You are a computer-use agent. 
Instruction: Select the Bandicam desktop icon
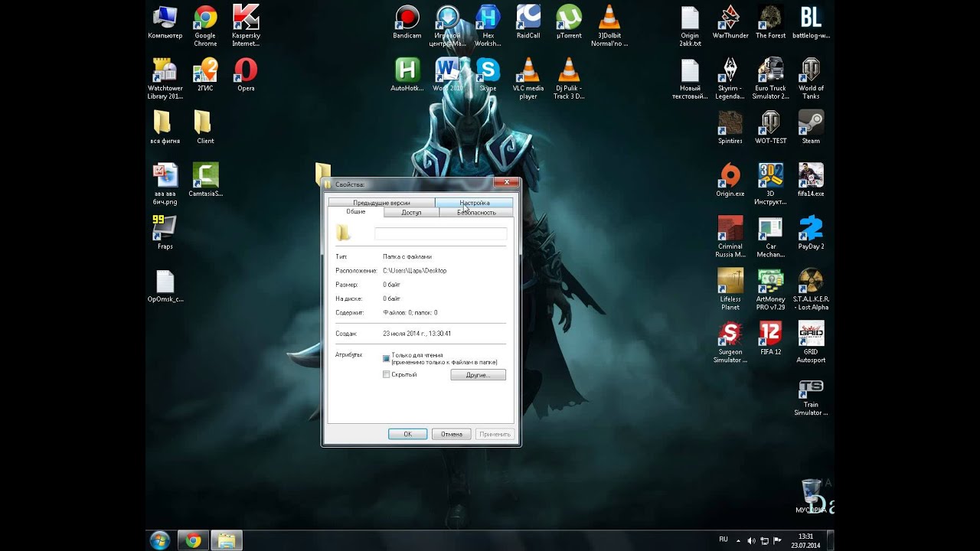click(407, 23)
